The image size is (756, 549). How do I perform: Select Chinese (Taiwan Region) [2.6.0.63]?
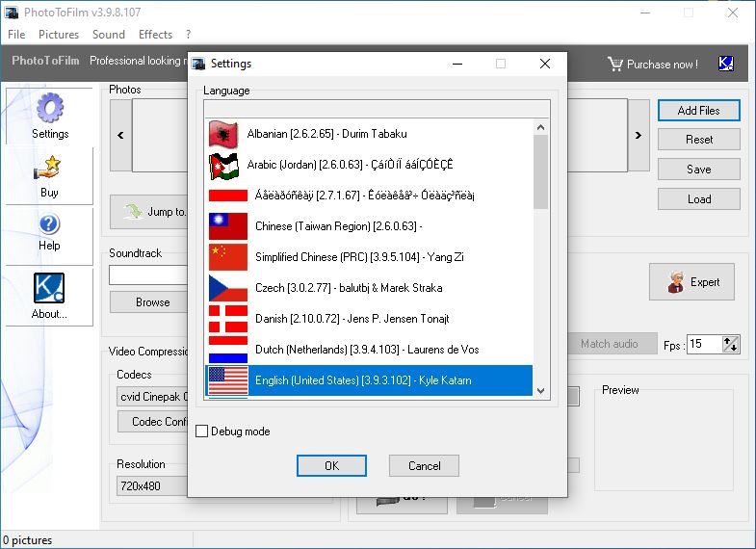pos(369,226)
